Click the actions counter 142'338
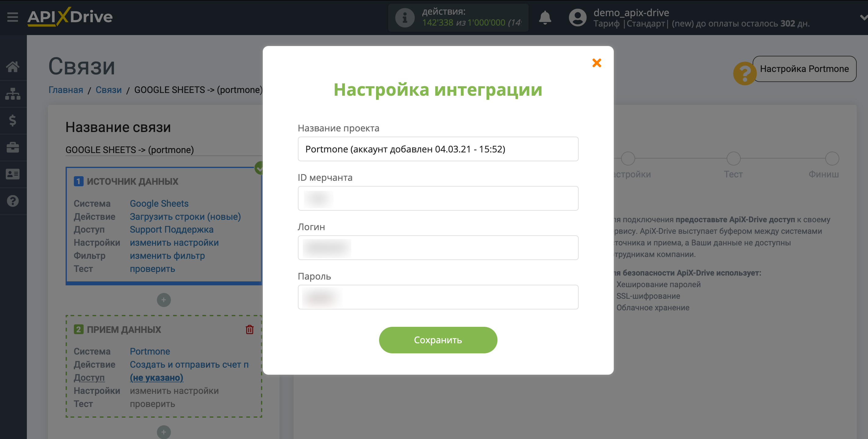This screenshot has height=439, width=868. [437, 23]
